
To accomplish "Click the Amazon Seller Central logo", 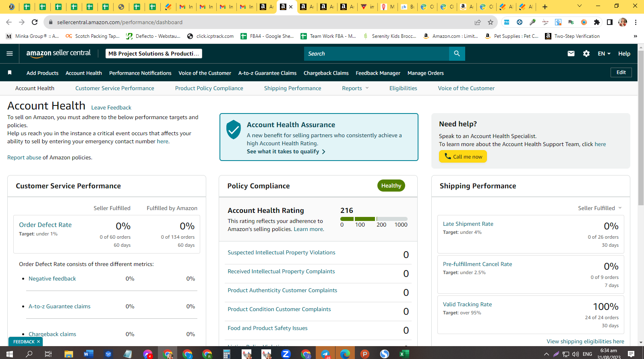I will [58, 54].
